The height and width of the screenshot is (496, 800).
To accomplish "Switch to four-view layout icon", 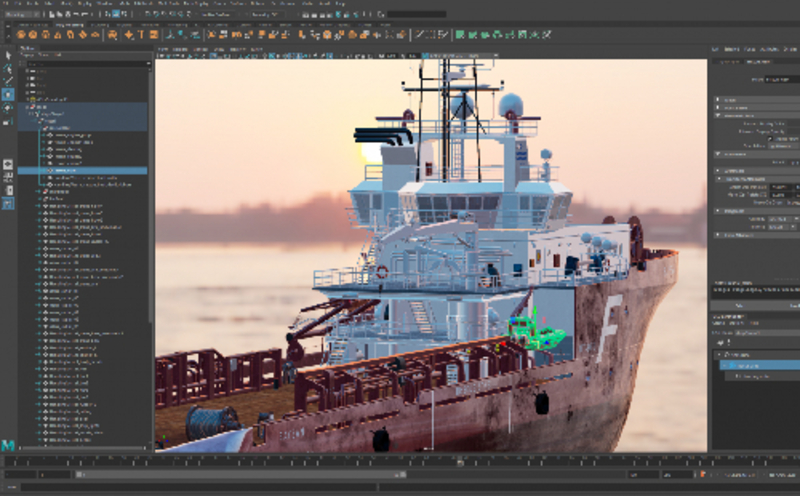I will [x=8, y=178].
